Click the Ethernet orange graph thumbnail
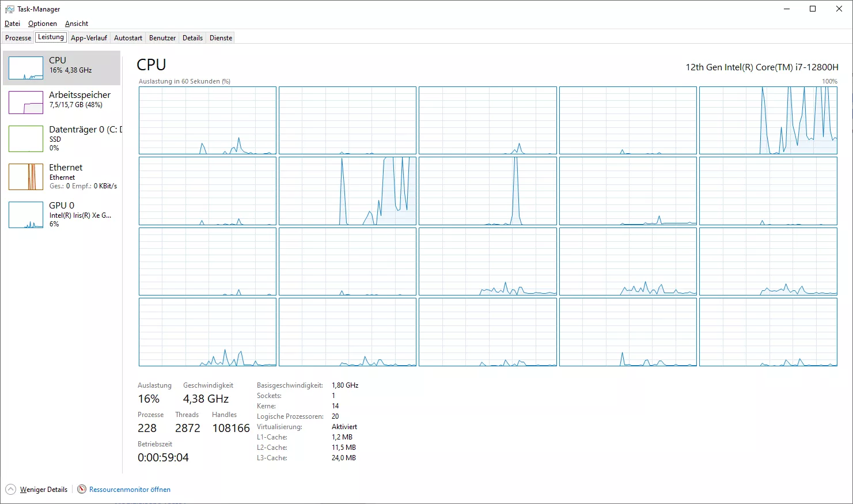 [x=26, y=176]
